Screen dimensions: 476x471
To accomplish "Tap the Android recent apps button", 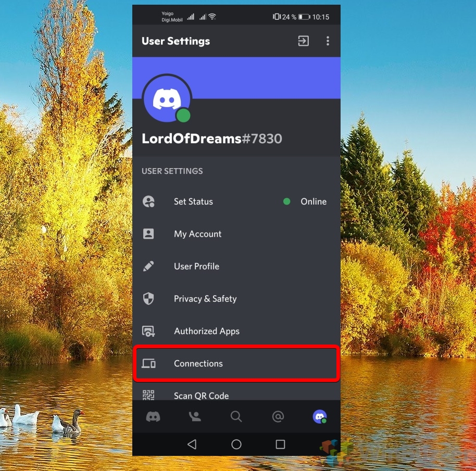I will point(280,444).
